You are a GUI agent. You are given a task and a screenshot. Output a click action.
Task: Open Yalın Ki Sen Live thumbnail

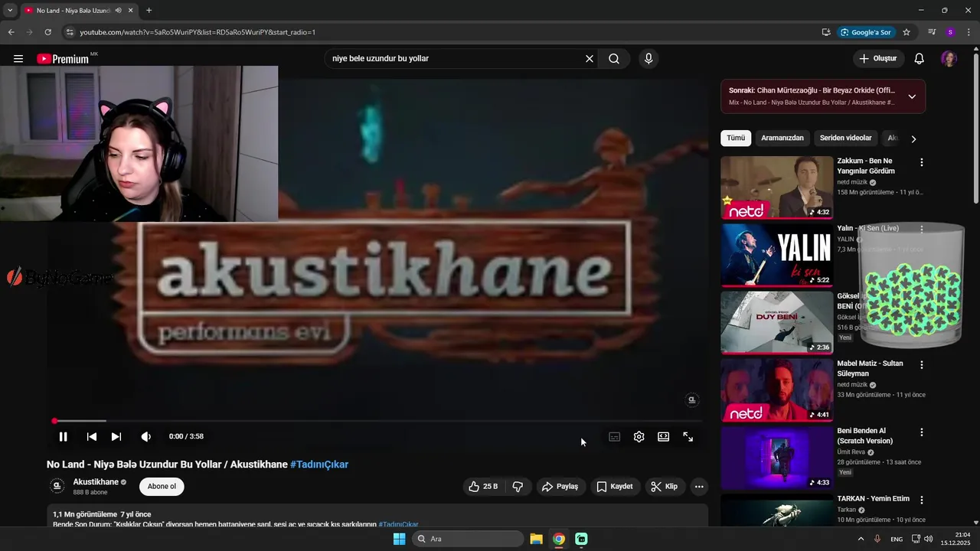tap(776, 256)
